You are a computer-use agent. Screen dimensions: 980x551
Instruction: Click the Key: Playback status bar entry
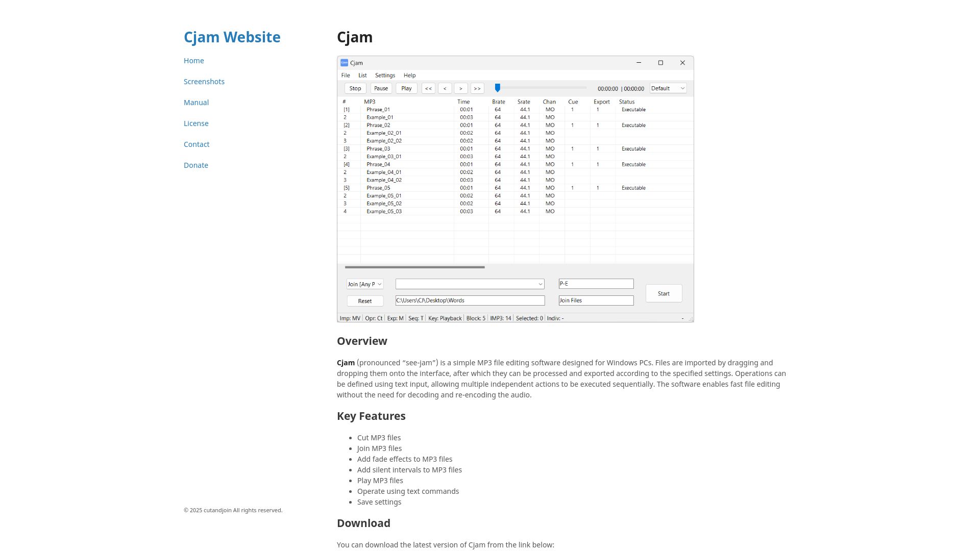[445, 318]
